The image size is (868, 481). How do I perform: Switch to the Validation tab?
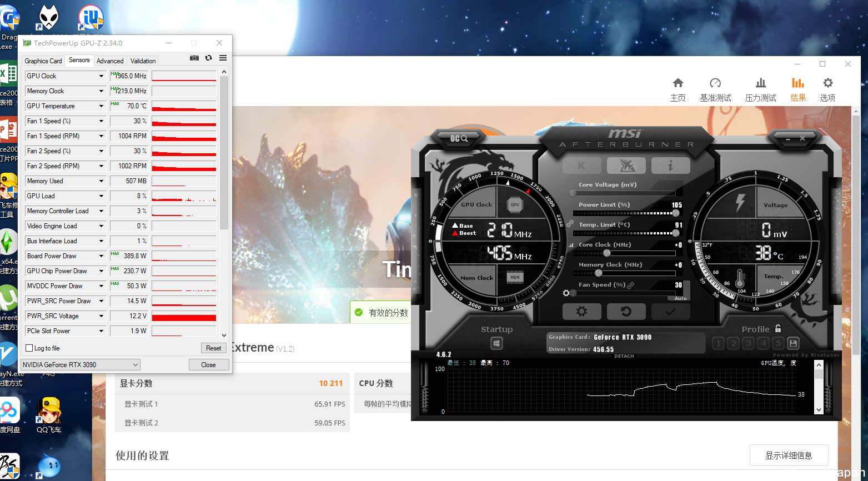143,61
